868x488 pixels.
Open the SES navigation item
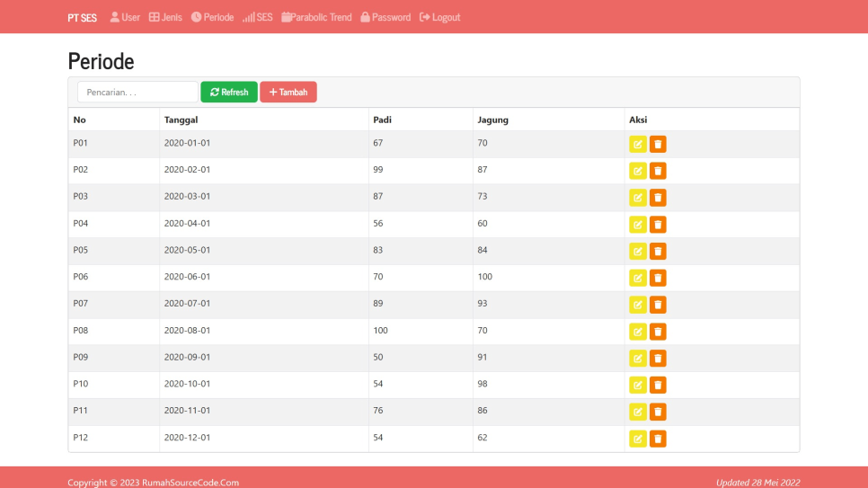258,17
